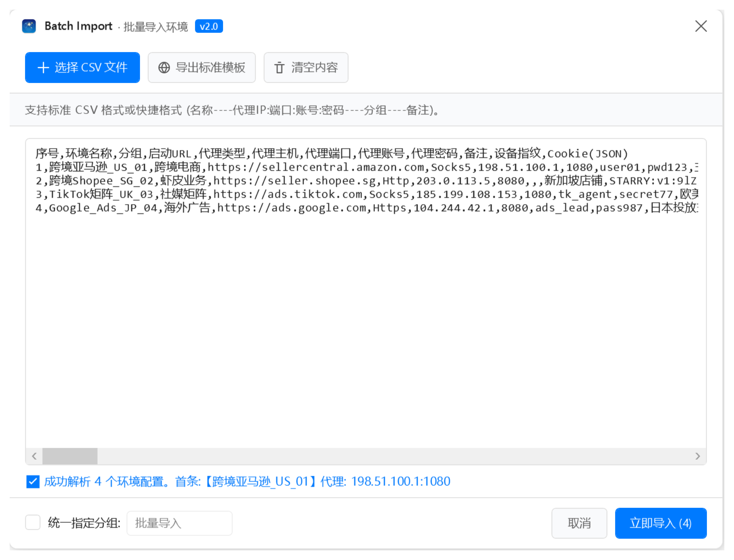Viewport: 734px width, 560px height.
Task: Click the 选择 CSV 文件 button
Action: point(83,68)
